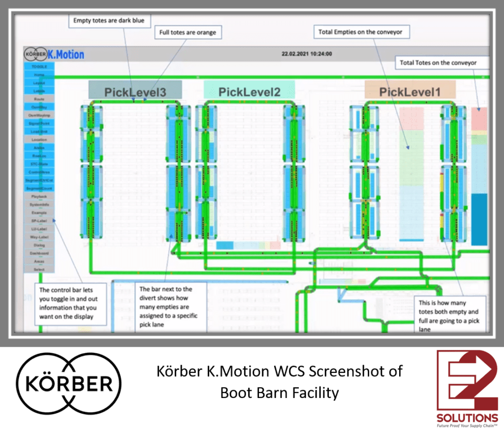Select the Location display function

click(39, 139)
